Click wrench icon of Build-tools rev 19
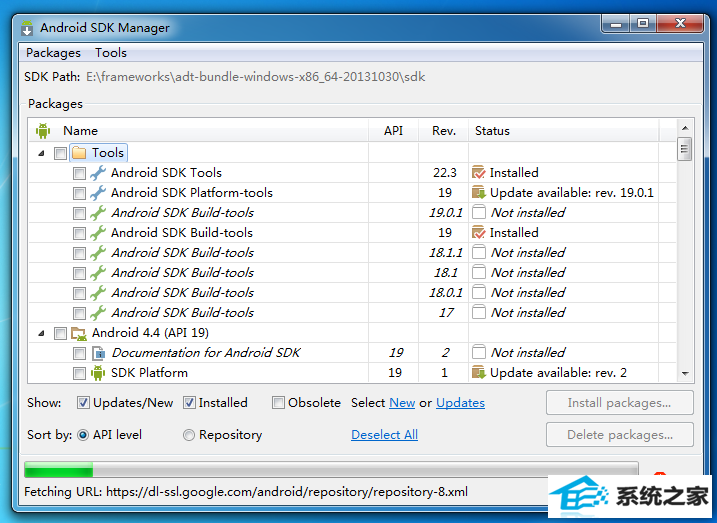 98,233
